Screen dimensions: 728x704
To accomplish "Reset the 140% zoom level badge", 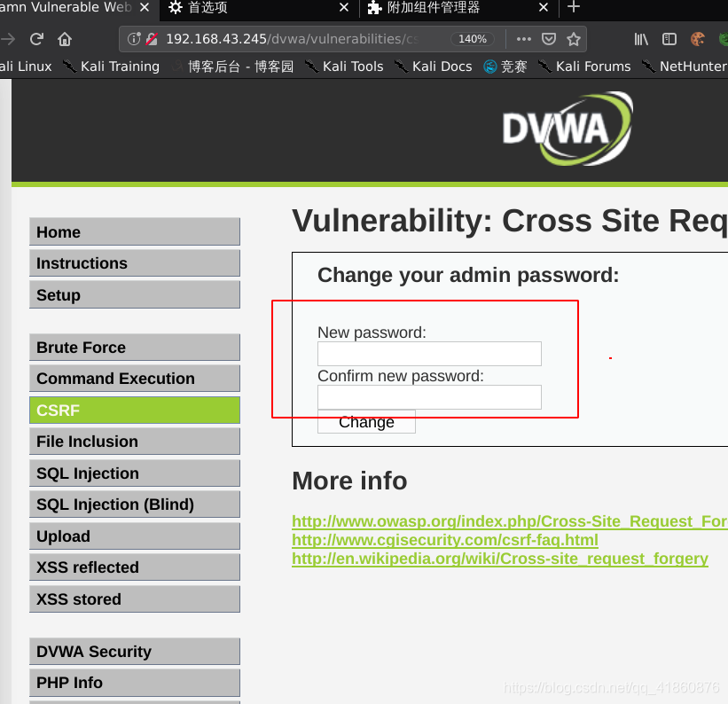I will (x=472, y=39).
